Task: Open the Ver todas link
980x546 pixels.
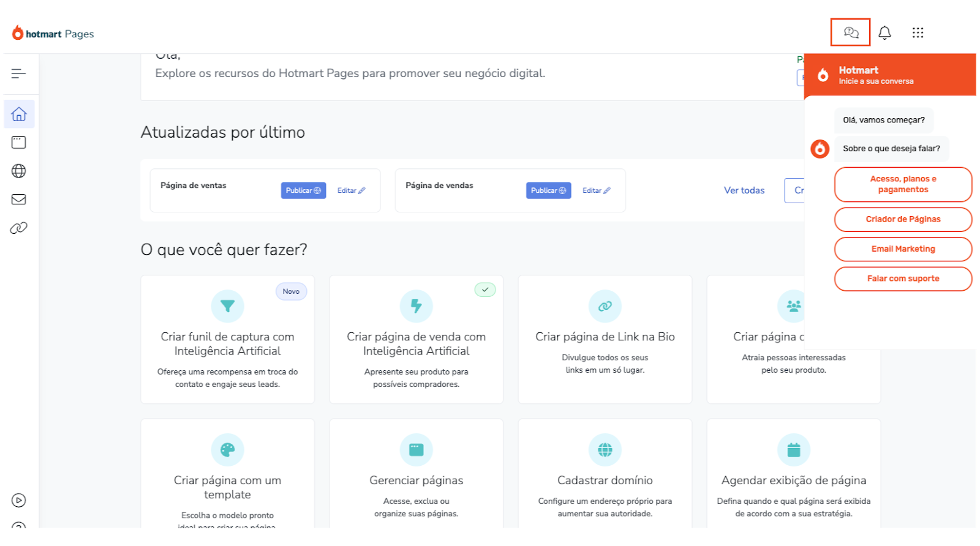Action: (x=744, y=190)
